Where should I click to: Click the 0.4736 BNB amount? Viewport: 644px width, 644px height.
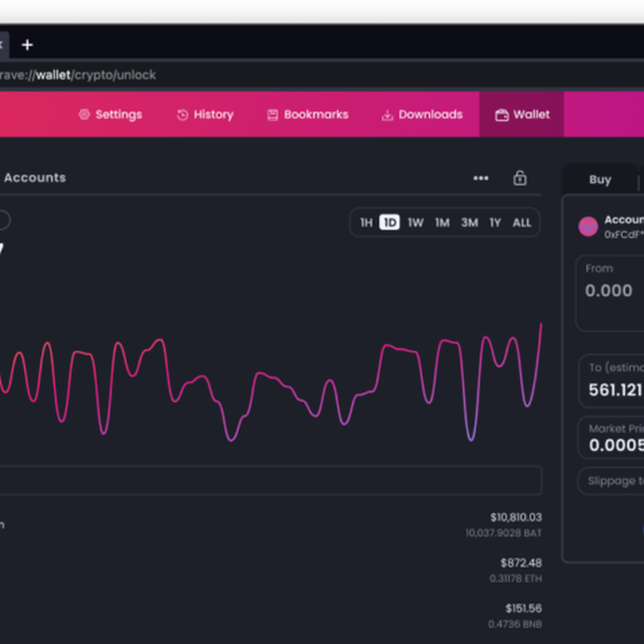(515, 624)
